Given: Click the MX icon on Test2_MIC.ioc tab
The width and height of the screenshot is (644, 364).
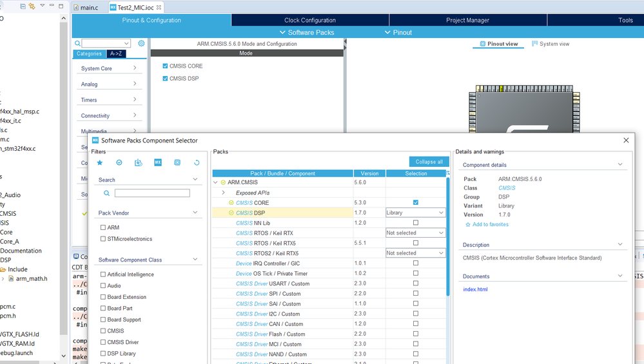Looking at the screenshot, I should (x=113, y=7).
